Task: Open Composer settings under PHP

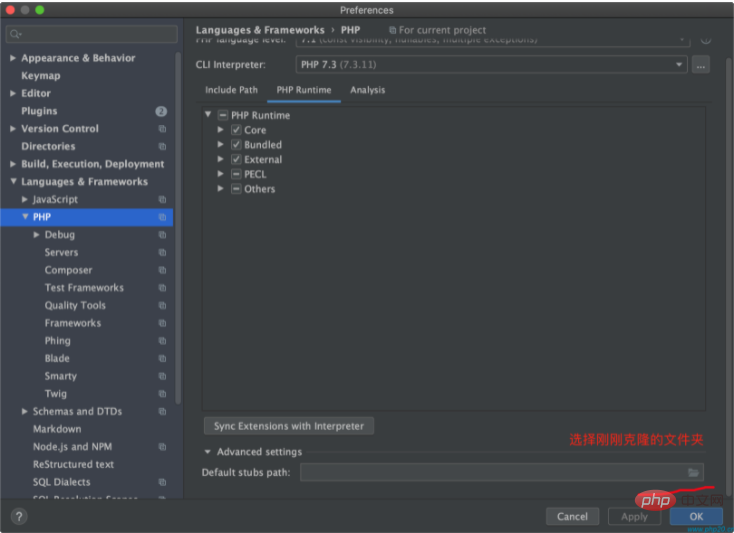Action: click(68, 270)
